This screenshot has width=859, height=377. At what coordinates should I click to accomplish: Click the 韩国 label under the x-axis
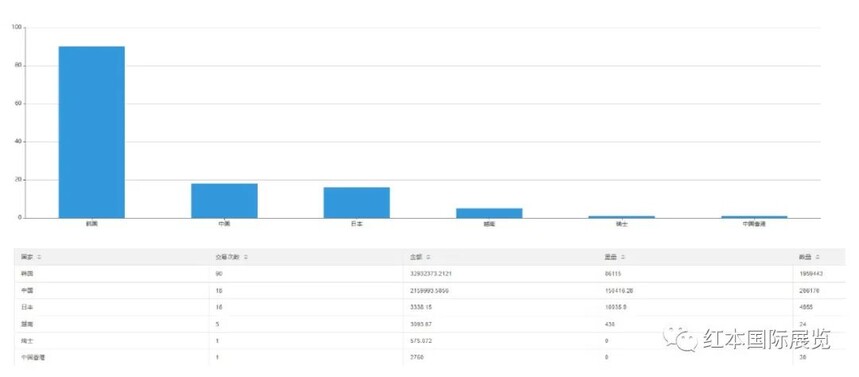pyautogui.click(x=91, y=224)
